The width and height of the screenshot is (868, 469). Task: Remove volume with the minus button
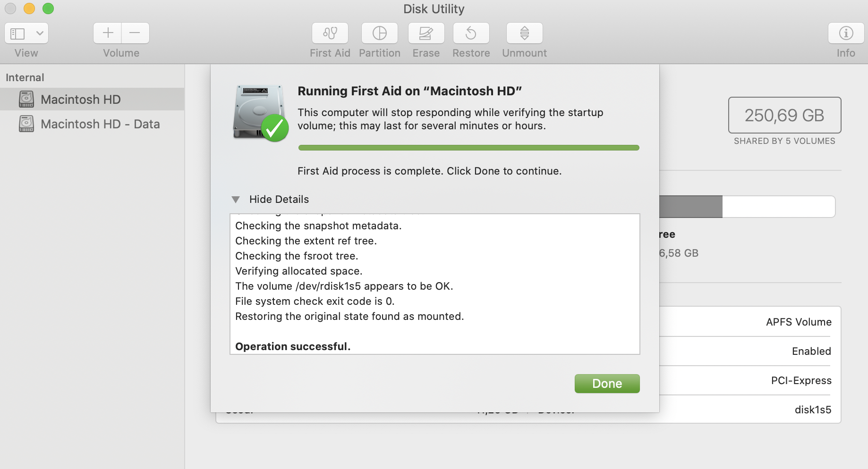point(135,33)
